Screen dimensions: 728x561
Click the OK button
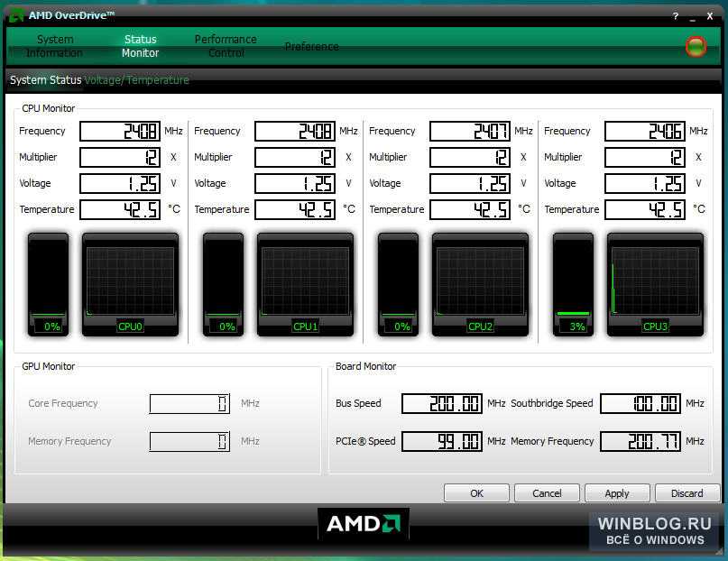click(x=476, y=493)
